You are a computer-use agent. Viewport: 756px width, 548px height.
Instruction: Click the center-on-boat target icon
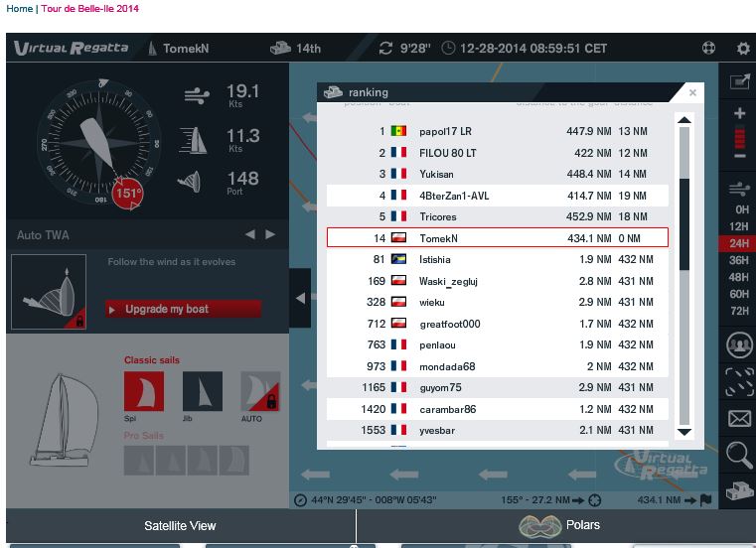tap(739, 382)
